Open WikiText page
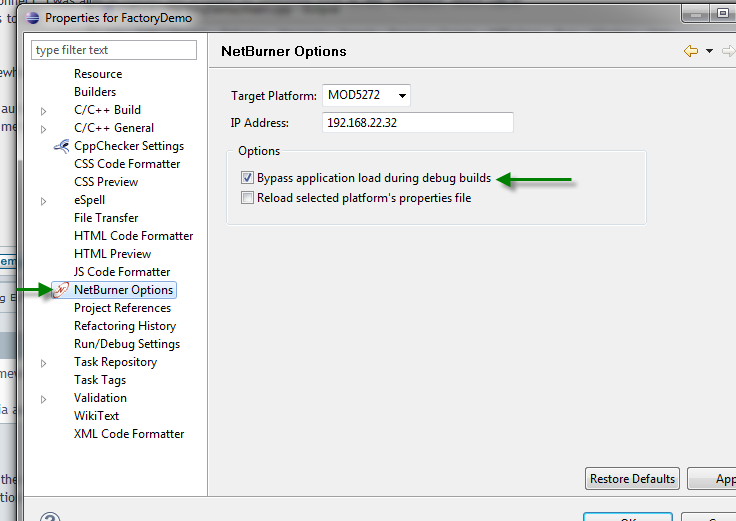The image size is (736, 521). (97, 416)
